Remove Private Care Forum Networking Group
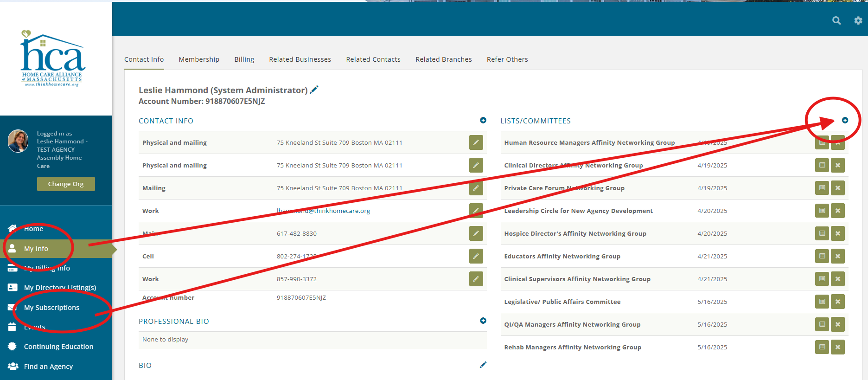 pos(838,188)
